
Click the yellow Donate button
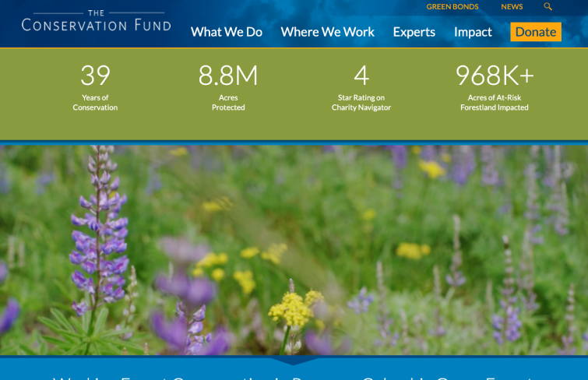coord(536,32)
